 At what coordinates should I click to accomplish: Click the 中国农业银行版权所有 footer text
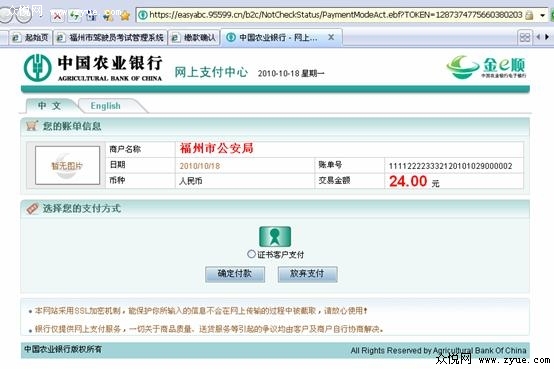click(x=63, y=349)
